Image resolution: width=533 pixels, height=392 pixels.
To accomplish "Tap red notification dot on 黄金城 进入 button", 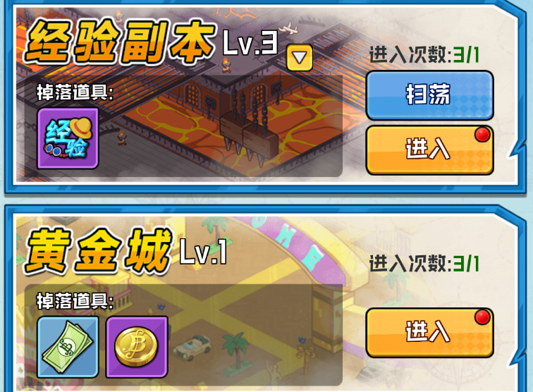I will pyautogui.click(x=482, y=317).
